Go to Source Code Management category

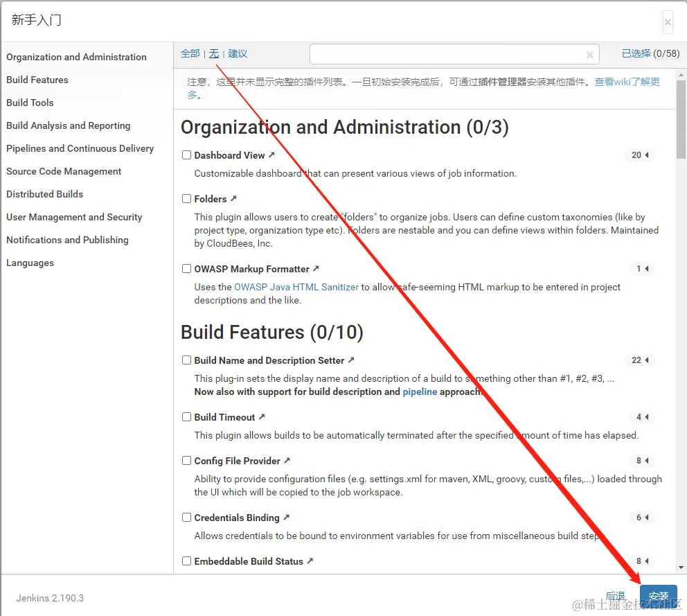(64, 171)
